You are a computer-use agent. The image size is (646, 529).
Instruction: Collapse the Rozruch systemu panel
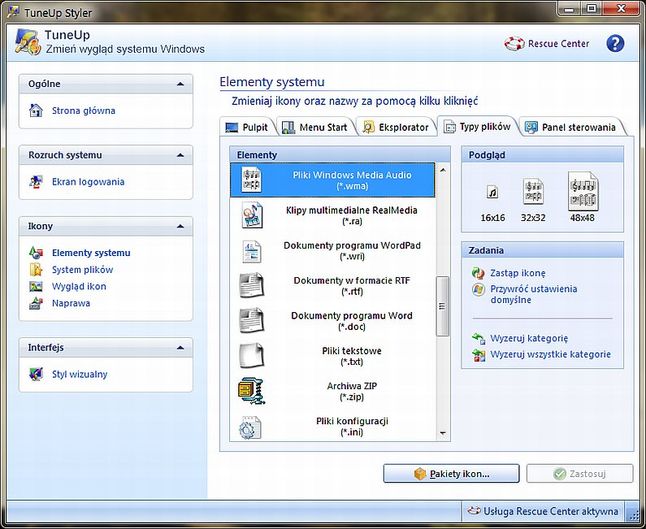[180, 155]
